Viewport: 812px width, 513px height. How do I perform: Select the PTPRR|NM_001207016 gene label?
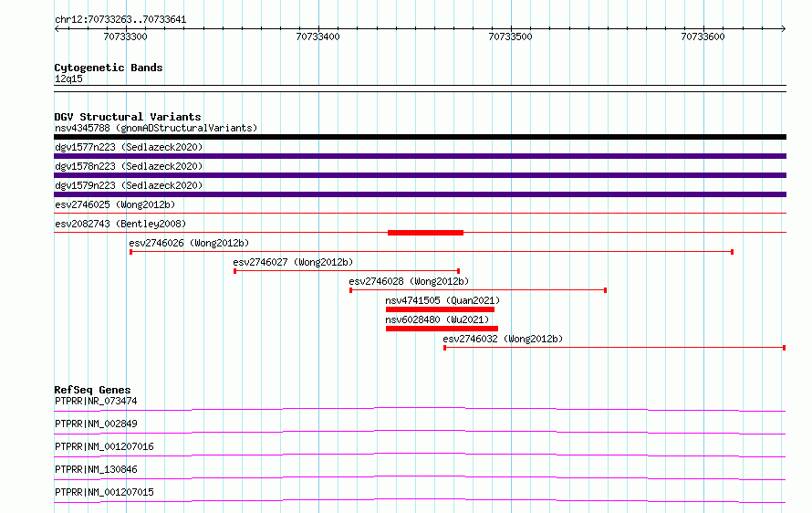click(x=104, y=446)
